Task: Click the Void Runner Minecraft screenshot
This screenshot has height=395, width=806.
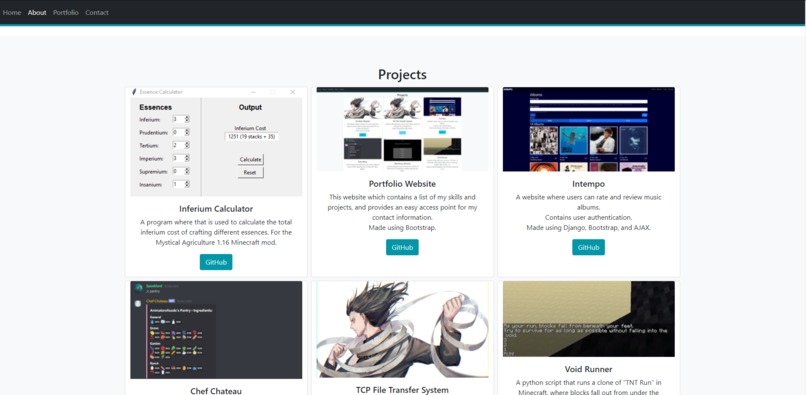Action: 588,319
